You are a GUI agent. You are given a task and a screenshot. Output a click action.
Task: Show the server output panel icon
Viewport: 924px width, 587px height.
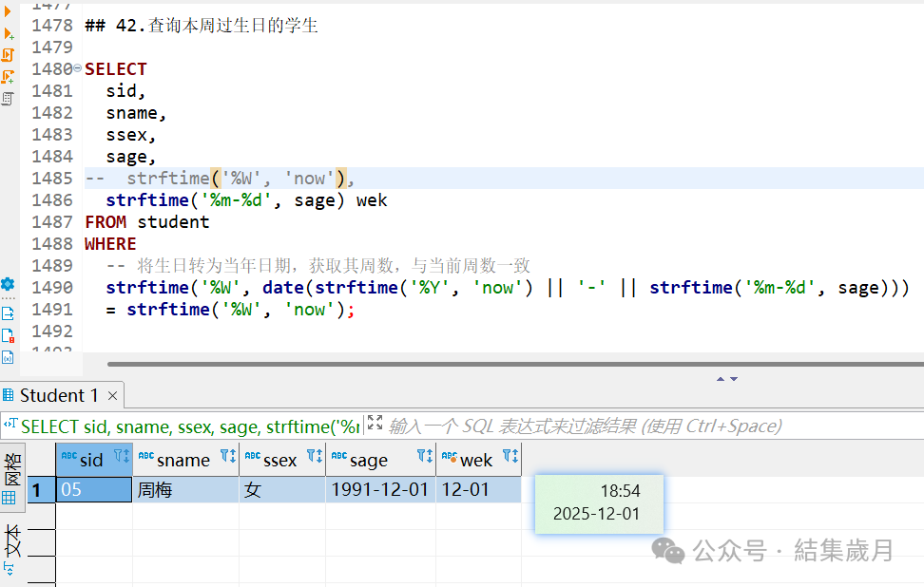pyautogui.click(x=8, y=313)
